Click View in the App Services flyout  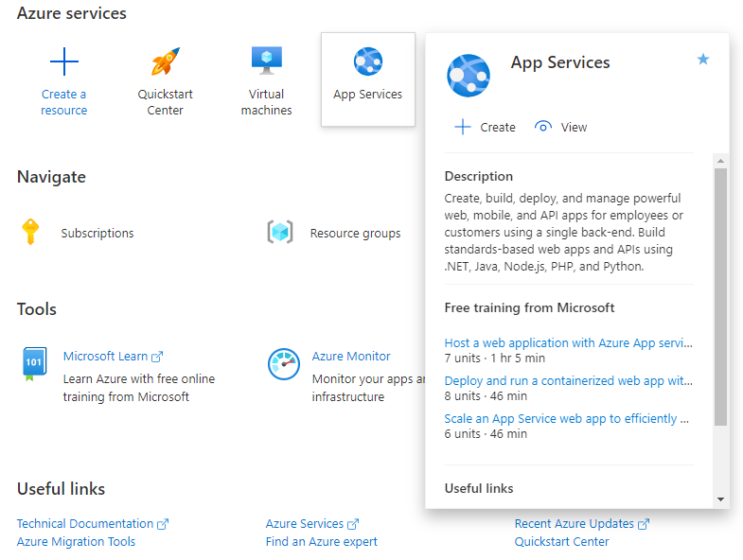[574, 128]
